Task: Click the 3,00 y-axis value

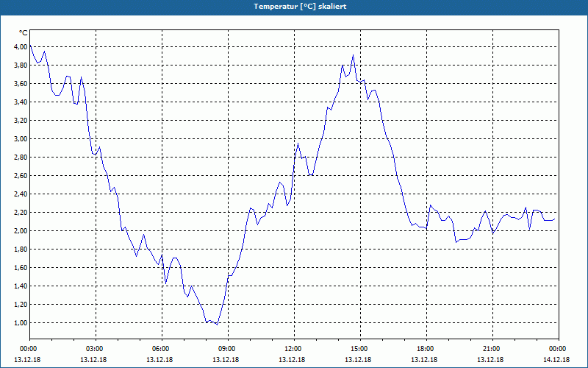Action: 21,139
